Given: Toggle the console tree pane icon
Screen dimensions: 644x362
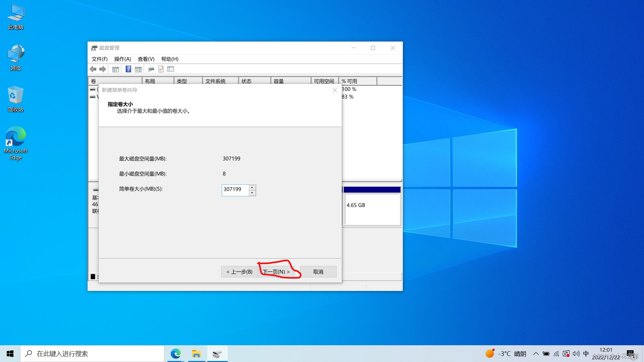Looking at the screenshot, I should pos(115,69).
